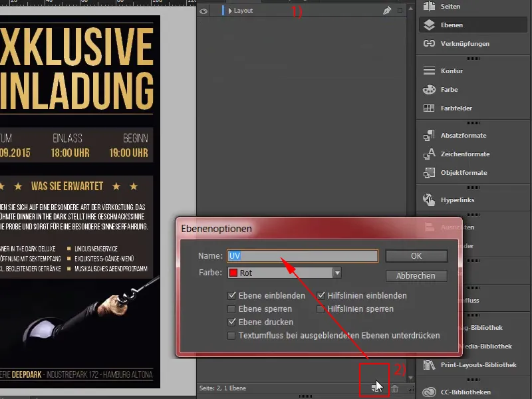Click the EINLASS label in document
This screenshot has width=532, height=399.
[68, 138]
